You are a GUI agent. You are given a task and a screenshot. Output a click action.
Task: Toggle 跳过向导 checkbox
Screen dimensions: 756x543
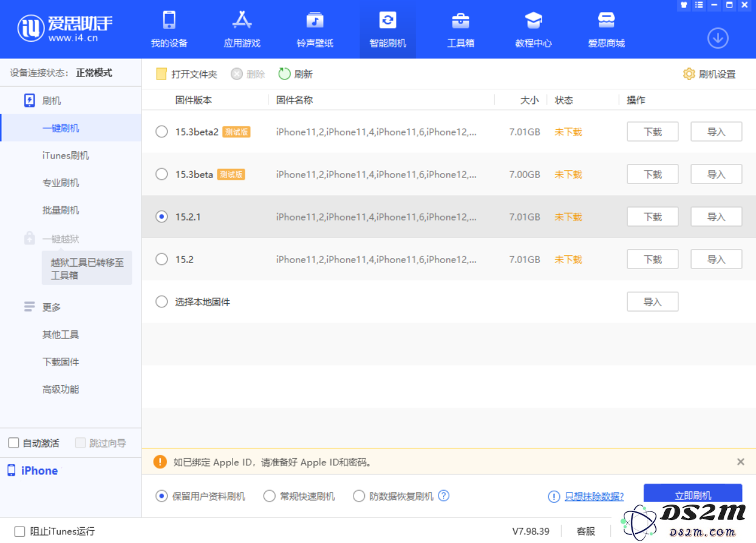point(80,443)
